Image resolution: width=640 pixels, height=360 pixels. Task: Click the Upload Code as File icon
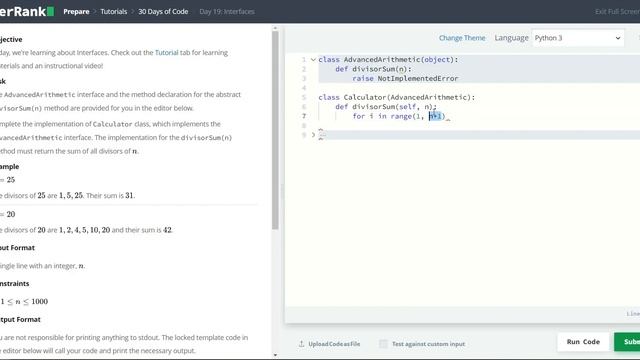coord(301,344)
